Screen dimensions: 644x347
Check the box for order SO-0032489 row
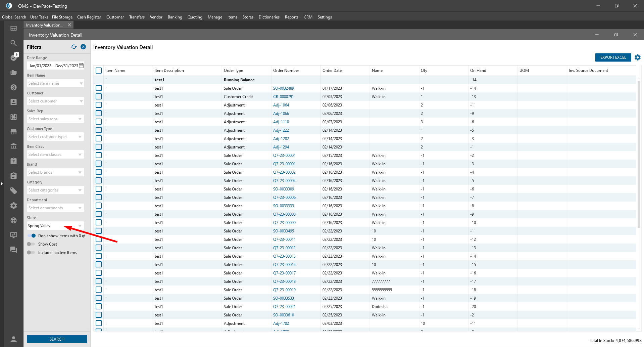tap(99, 88)
